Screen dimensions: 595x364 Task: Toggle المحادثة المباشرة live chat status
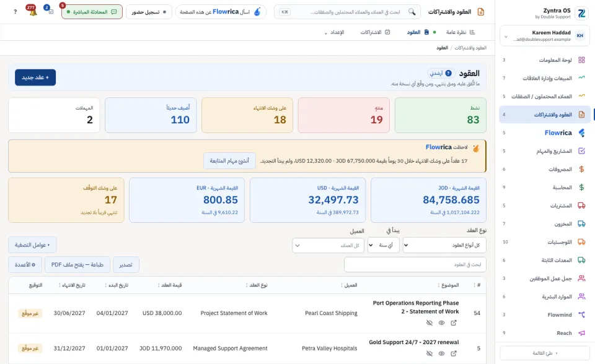tap(92, 12)
